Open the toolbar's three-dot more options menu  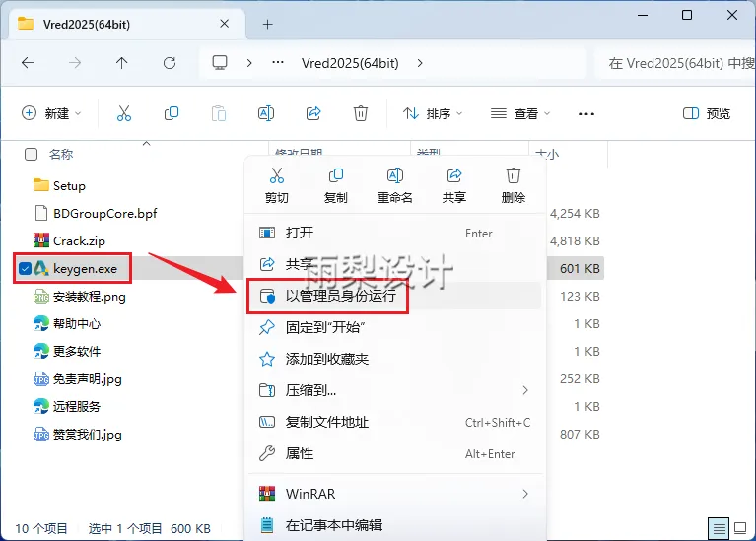coord(585,114)
